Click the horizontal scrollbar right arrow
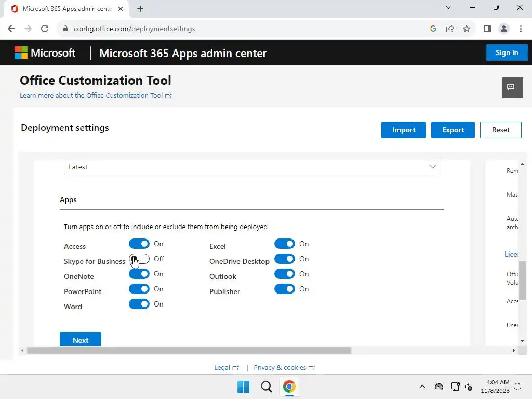The width and height of the screenshot is (532, 399). coord(514,351)
